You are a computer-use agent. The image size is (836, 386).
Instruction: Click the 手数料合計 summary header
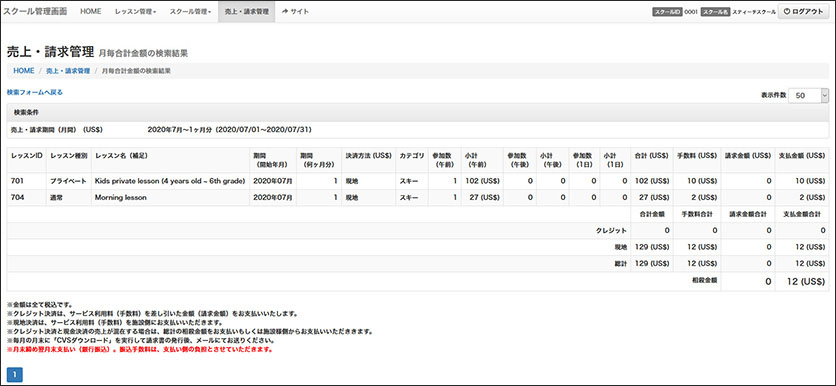(x=697, y=214)
